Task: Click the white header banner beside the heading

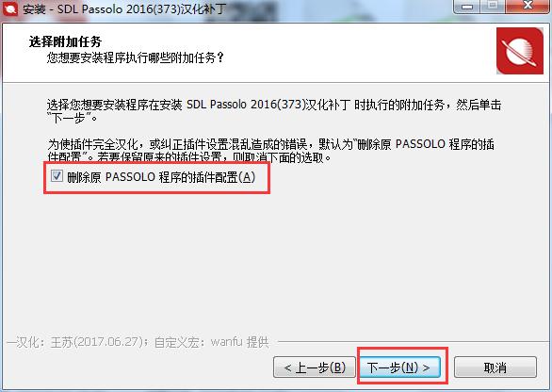Action: point(352,53)
